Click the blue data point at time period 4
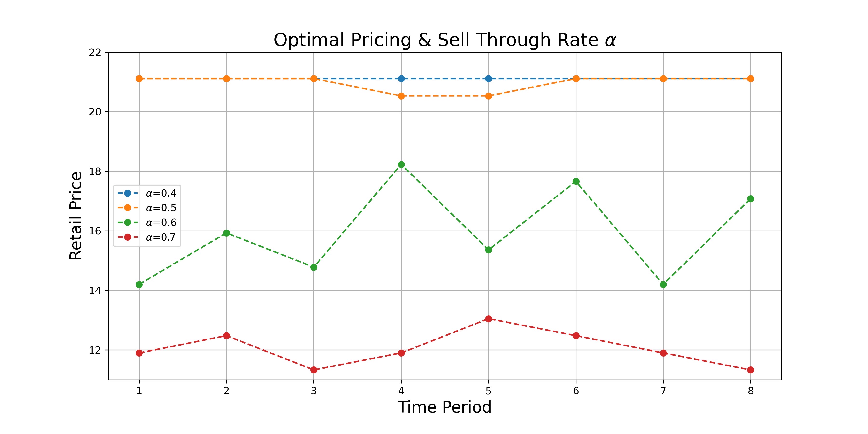 point(401,79)
